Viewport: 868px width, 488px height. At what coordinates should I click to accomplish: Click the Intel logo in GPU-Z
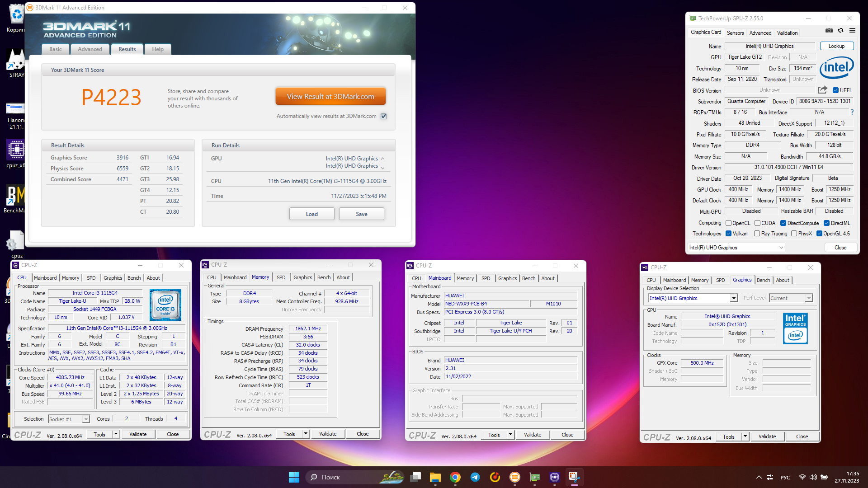click(836, 67)
